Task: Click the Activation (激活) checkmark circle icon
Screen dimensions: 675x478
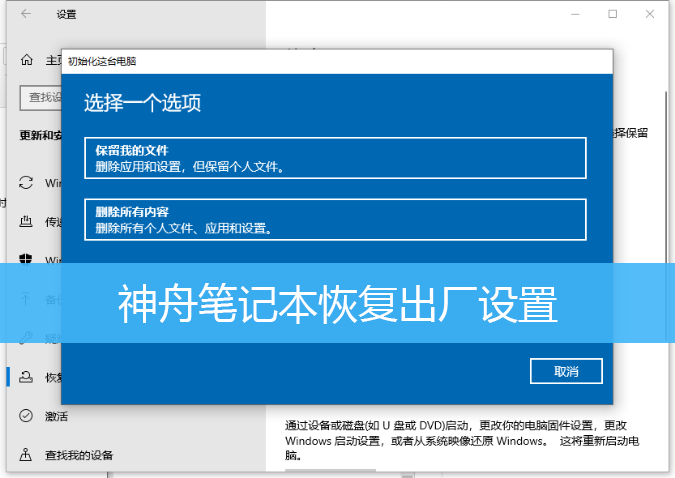Action: (x=26, y=416)
